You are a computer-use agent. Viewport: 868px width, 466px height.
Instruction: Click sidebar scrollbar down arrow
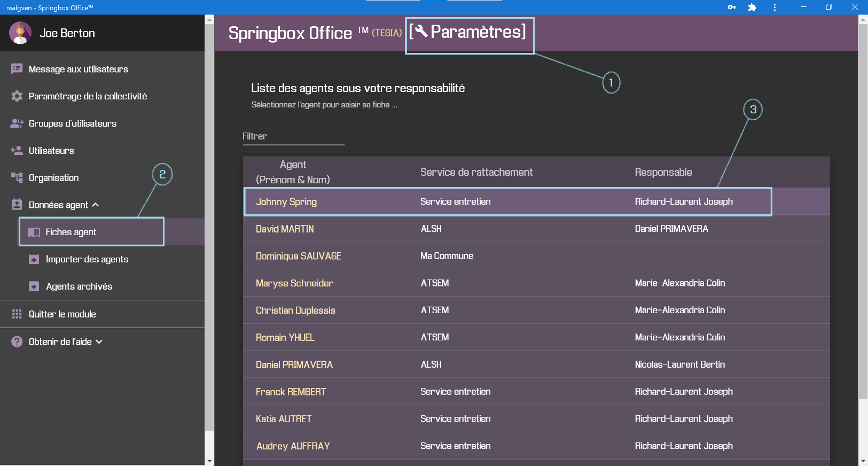coord(209,461)
